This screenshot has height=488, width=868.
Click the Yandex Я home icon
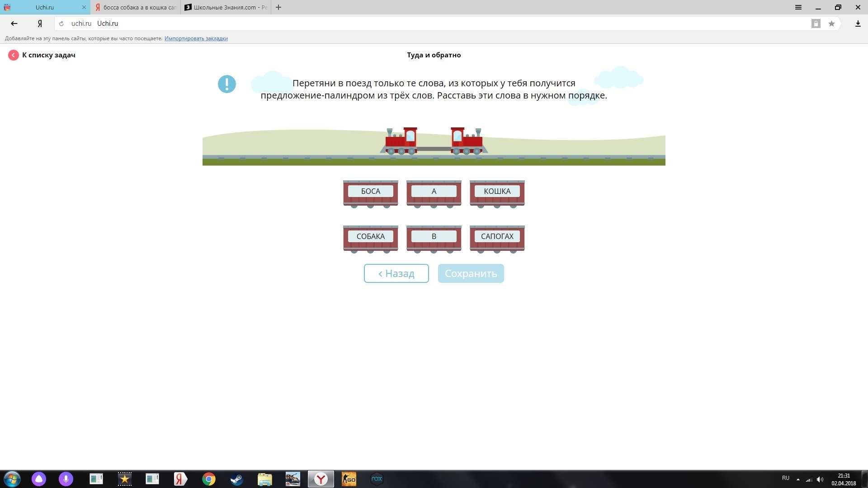40,23
